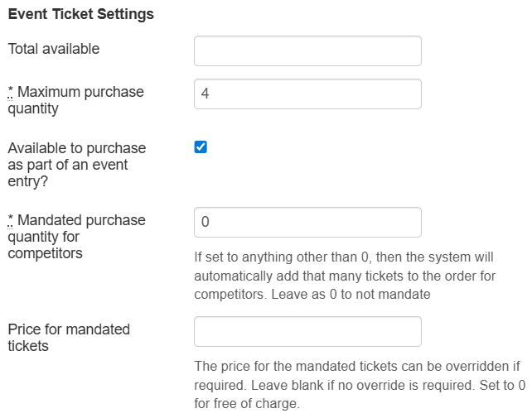Place cursor on value 4 in field

click(x=205, y=94)
